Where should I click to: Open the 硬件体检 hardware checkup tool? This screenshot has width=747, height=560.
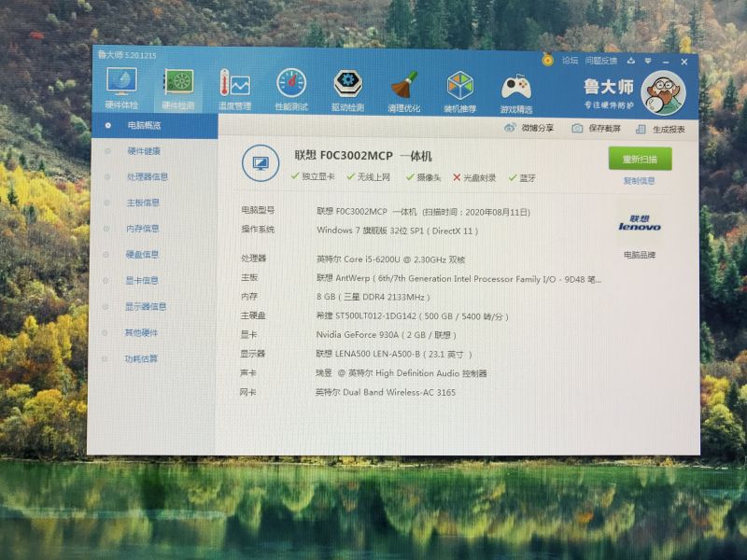click(x=121, y=88)
